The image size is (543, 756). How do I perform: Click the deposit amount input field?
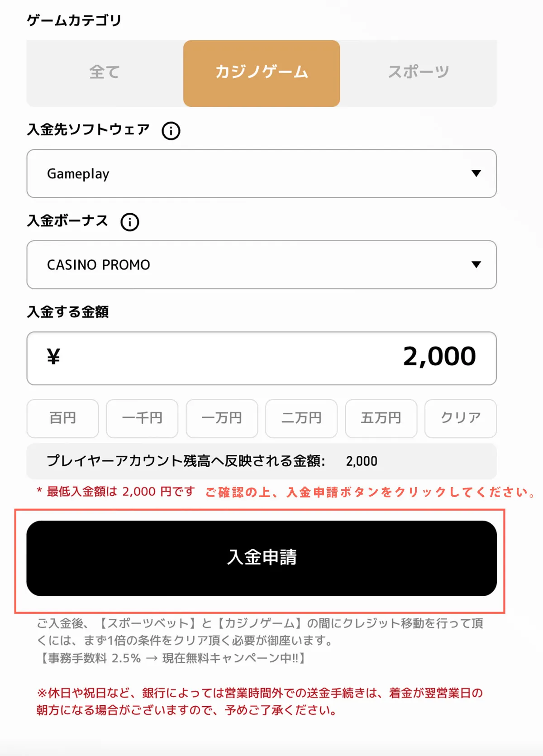coord(261,358)
